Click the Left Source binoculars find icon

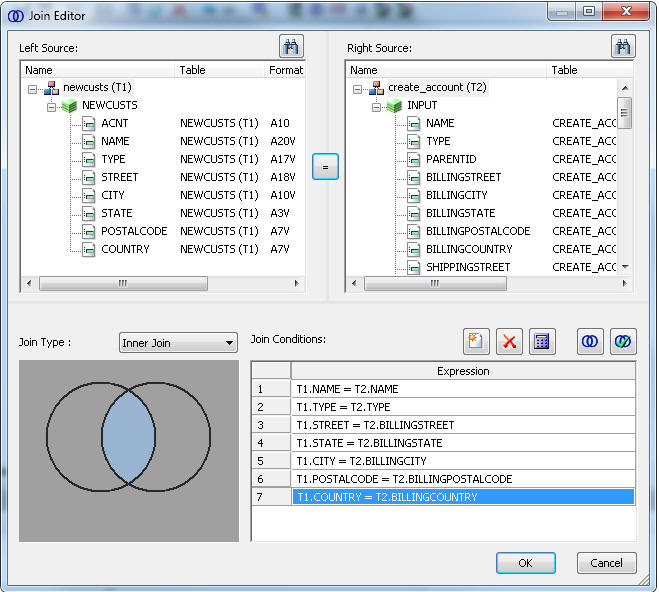291,46
